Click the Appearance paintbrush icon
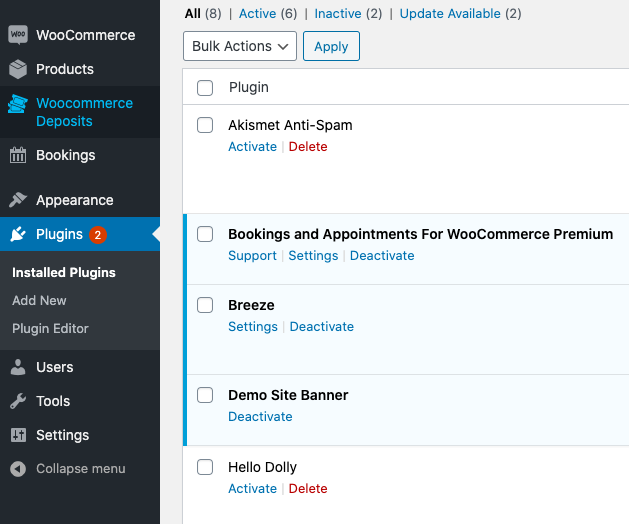The height and width of the screenshot is (524, 629). tap(18, 200)
